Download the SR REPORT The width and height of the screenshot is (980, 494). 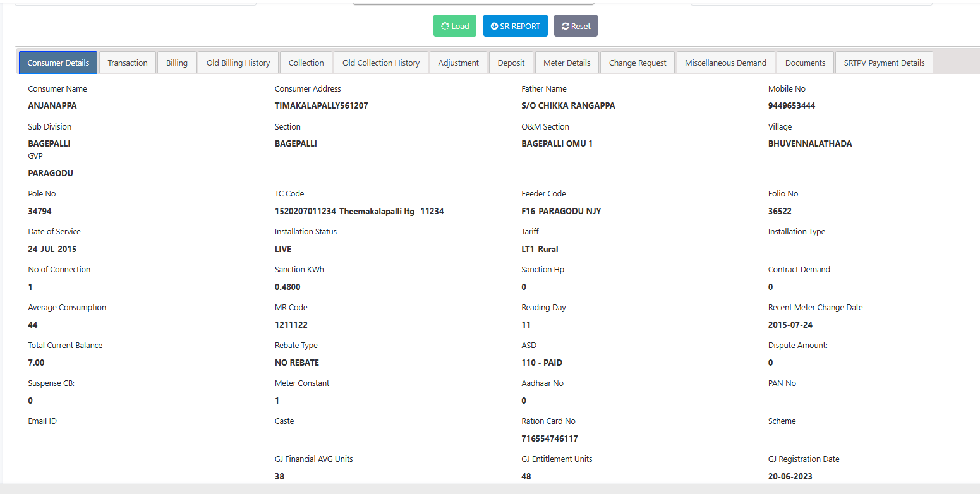click(515, 26)
